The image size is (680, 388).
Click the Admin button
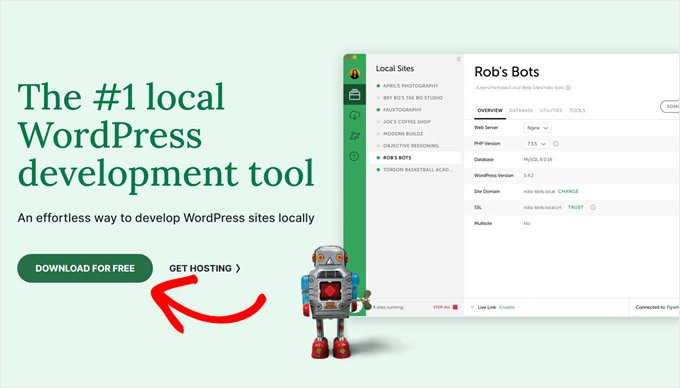[x=670, y=106]
